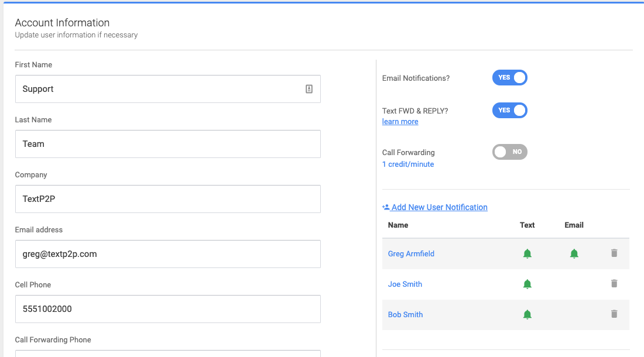Screen dimensions: 644x357
Task: Delete Bob Smith notification row
Action: point(614,314)
